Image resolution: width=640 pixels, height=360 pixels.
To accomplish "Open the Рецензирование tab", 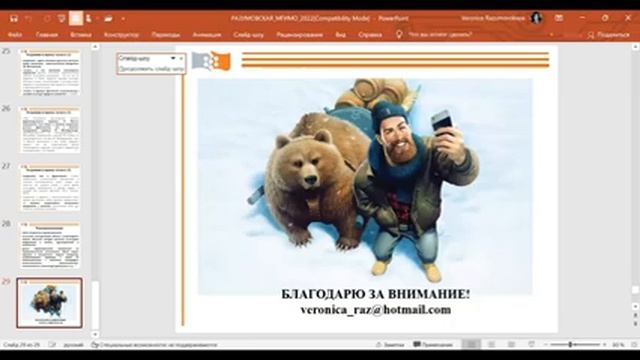I will pyautogui.click(x=300, y=35).
